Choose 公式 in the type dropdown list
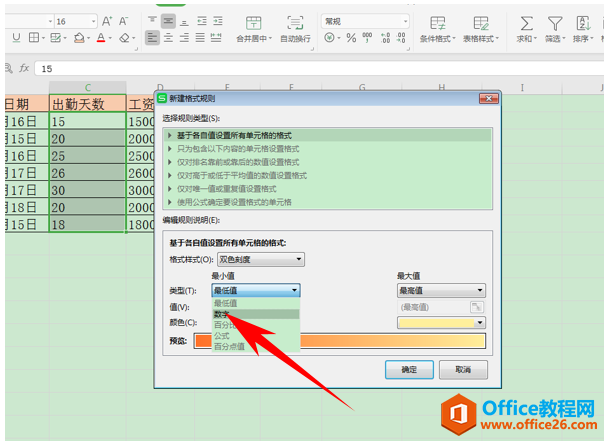 coord(221,336)
